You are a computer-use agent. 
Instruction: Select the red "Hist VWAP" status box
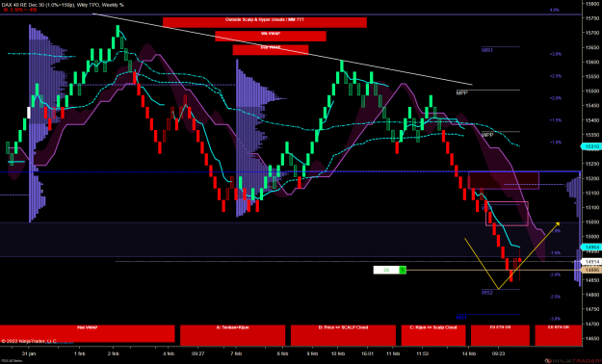point(87,333)
